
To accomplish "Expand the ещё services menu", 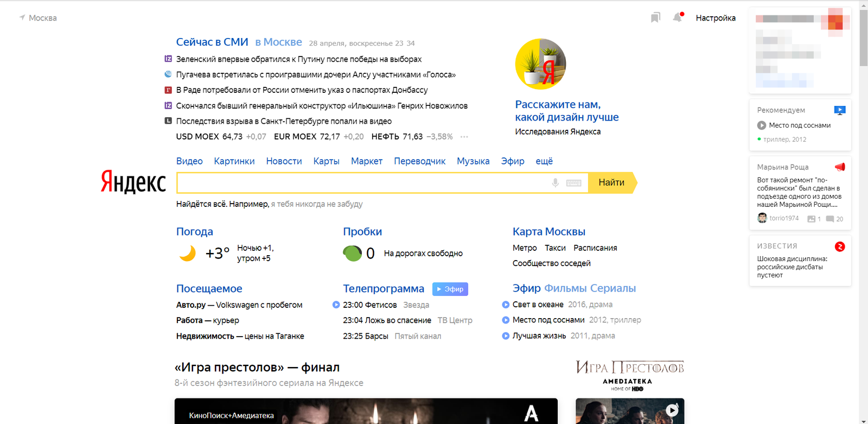I will pyautogui.click(x=544, y=161).
